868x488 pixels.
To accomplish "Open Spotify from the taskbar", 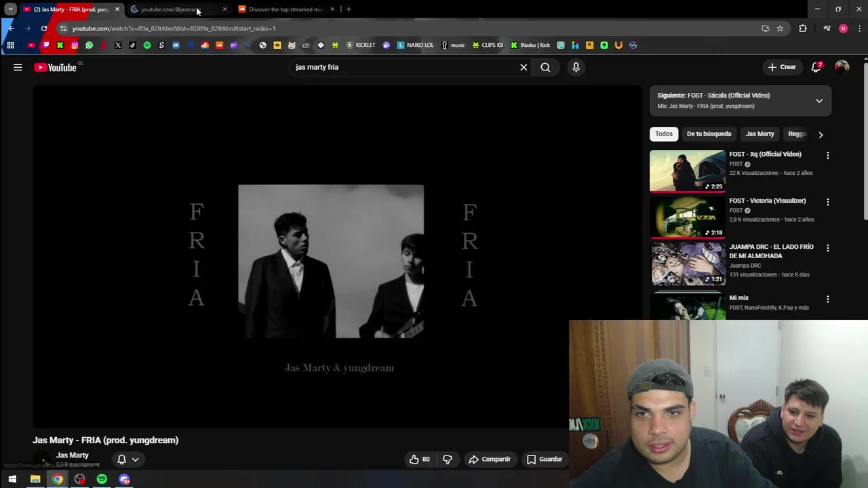I will [102, 479].
